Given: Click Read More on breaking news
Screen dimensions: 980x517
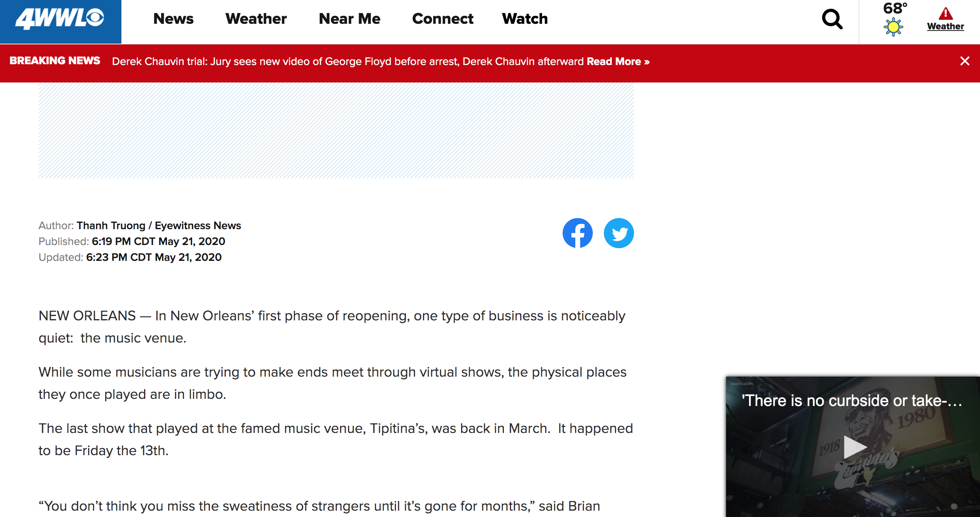Looking at the screenshot, I should [x=618, y=61].
